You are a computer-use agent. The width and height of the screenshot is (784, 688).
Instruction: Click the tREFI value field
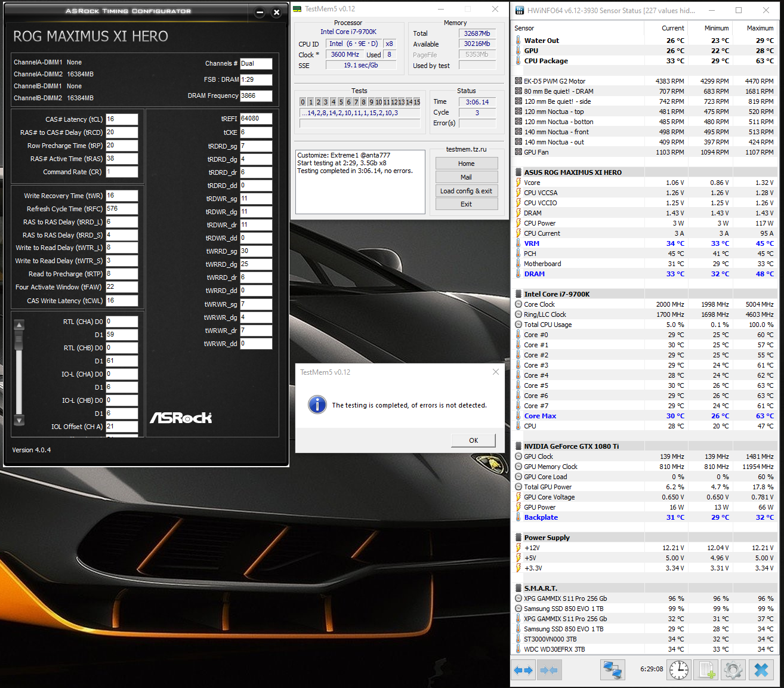(x=256, y=119)
